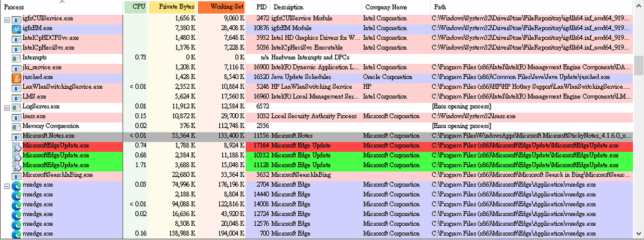Select the "Local Security Authority Process" description
This screenshot has height=240, width=644.
tap(314, 116)
